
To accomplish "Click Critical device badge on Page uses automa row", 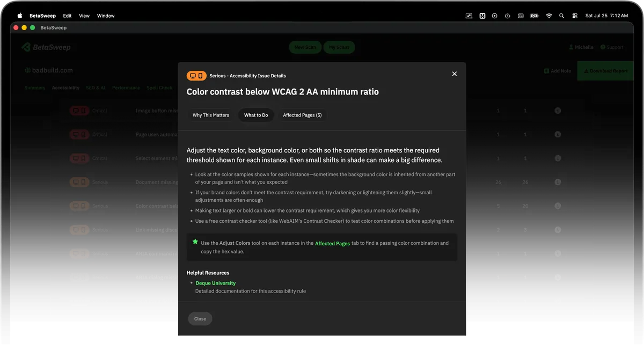I will 79,134.
